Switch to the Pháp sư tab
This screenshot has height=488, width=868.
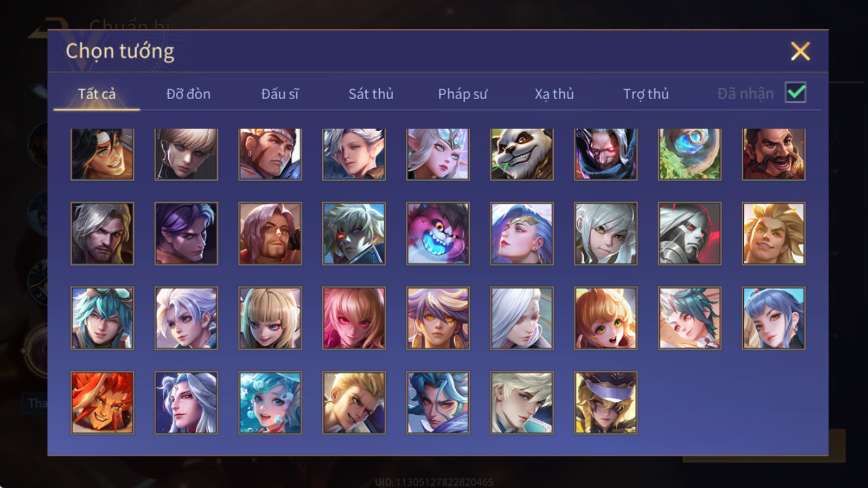click(x=462, y=94)
